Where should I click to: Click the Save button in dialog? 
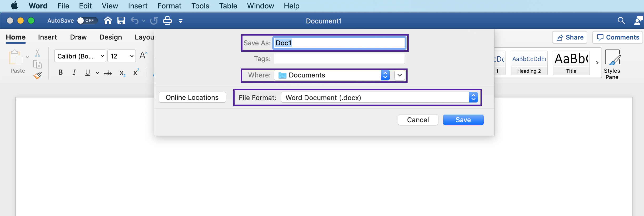tap(463, 120)
